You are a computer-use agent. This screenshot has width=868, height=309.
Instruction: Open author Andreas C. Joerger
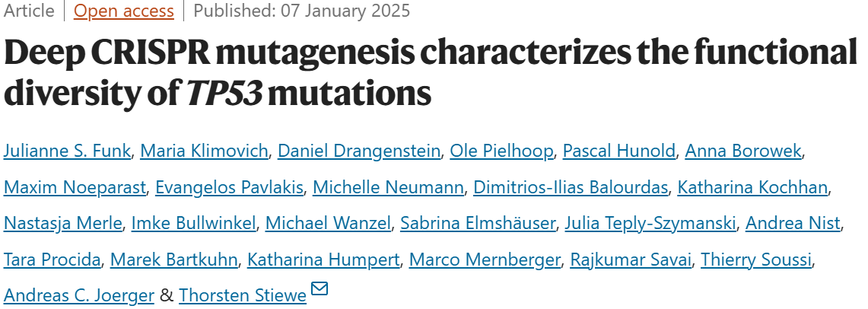[x=78, y=295]
